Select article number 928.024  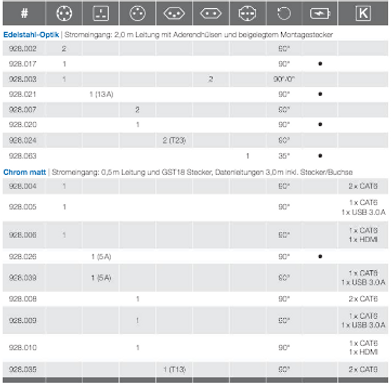pyautogui.click(x=23, y=140)
